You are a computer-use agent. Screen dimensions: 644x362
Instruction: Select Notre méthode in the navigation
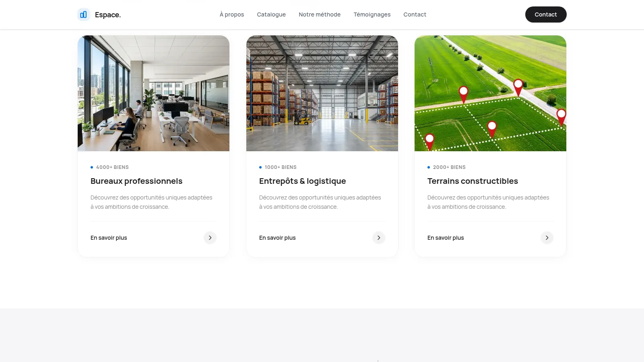(x=320, y=14)
